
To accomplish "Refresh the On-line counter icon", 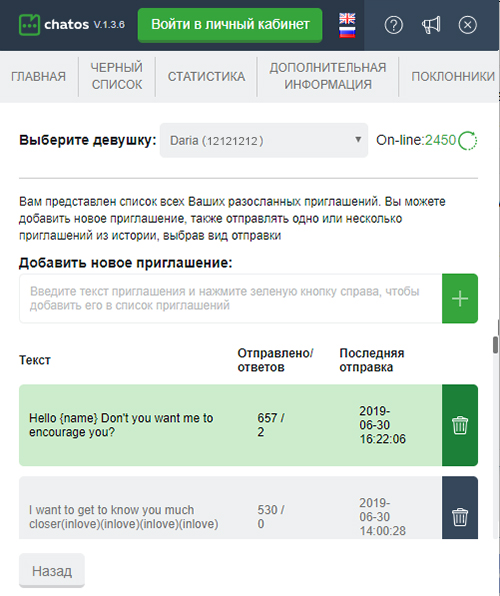I will 468,141.
